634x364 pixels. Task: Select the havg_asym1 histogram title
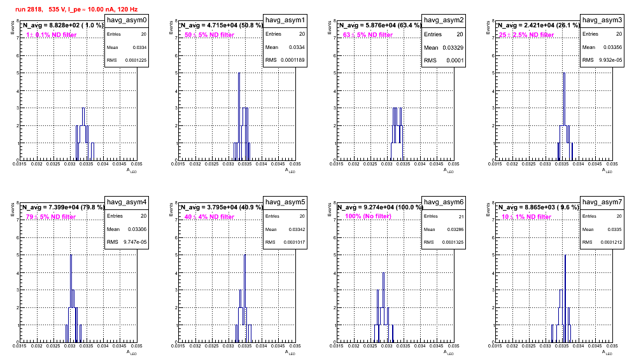[x=285, y=20]
